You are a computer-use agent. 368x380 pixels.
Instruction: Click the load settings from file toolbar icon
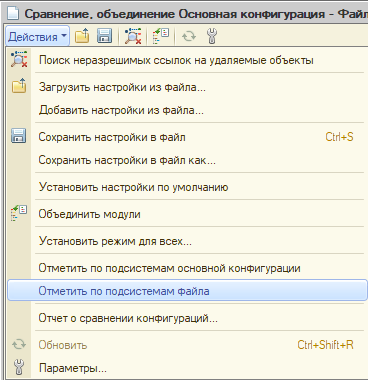(82, 36)
